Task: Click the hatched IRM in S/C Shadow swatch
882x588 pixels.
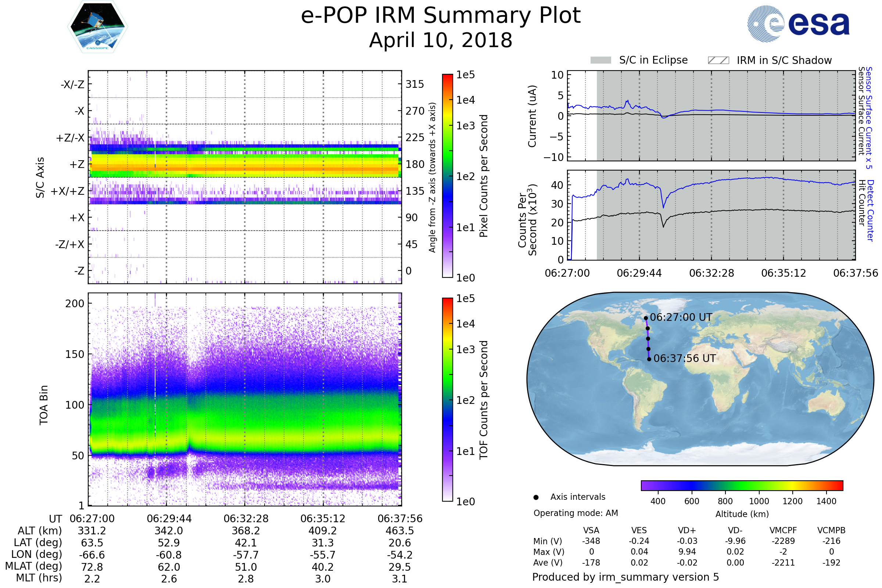Action: point(718,60)
